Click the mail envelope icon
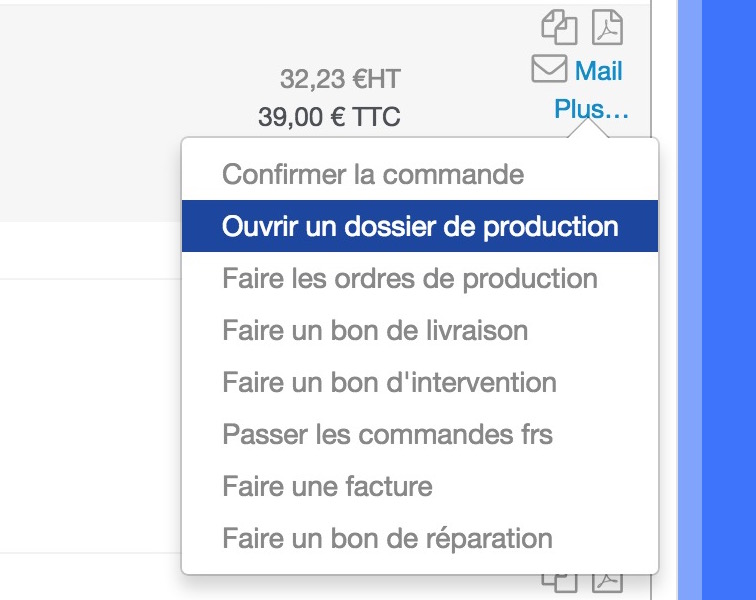The width and height of the screenshot is (756, 600). click(549, 68)
